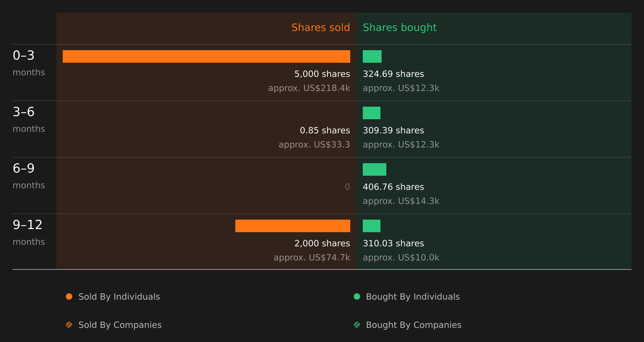Click the 324.69 shares value
Screen dimensions: 644x342
coord(393,74)
